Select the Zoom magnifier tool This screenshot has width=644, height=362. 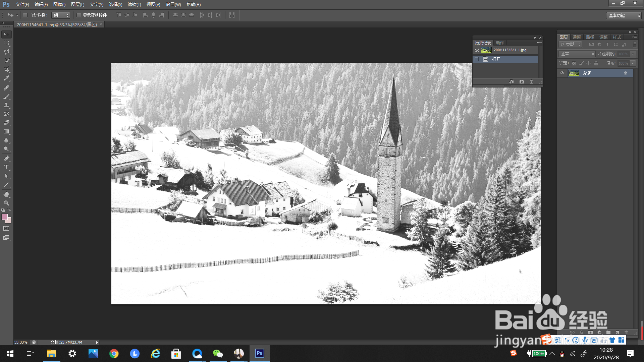pyautogui.click(x=6, y=203)
